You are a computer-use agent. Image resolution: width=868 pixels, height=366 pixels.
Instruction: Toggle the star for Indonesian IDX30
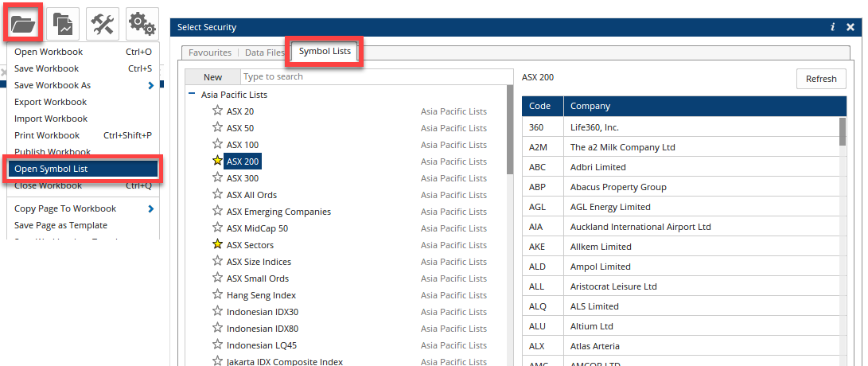pos(217,311)
